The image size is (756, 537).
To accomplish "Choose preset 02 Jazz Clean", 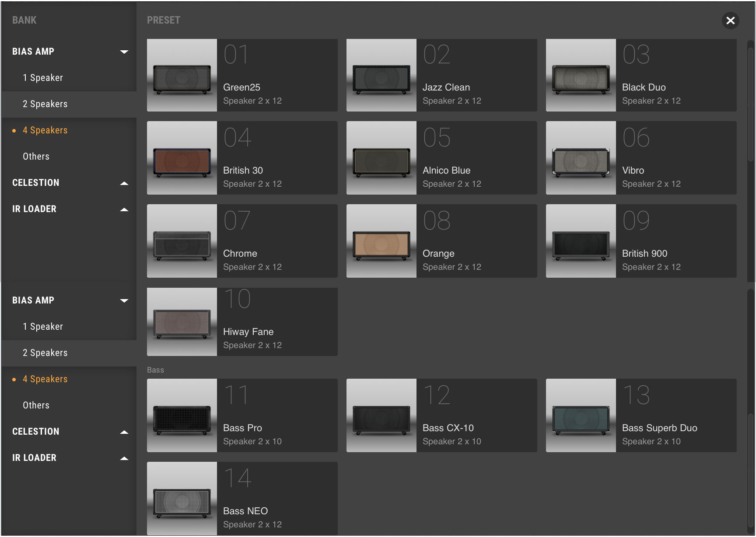I will [441, 75].
